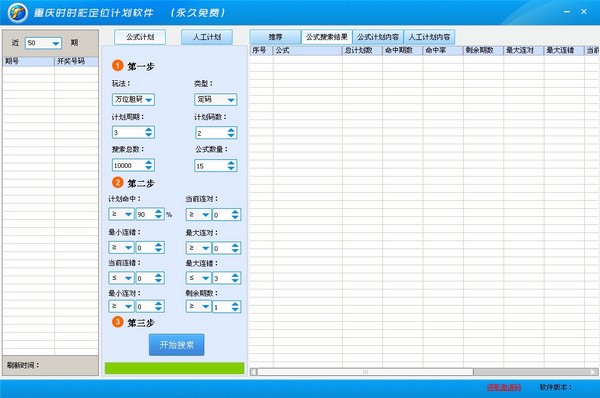Click the 期号 column header
600x398 pixels.
tap(28, 61)
